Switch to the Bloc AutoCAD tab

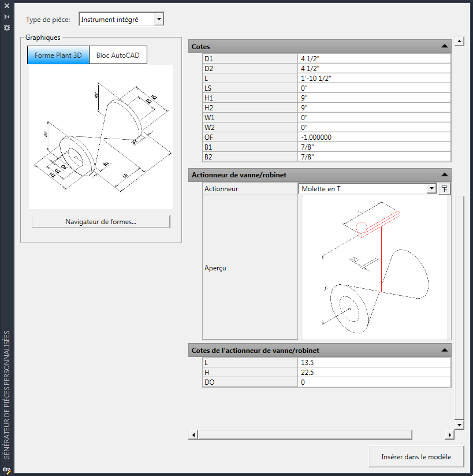click(118, 55)
